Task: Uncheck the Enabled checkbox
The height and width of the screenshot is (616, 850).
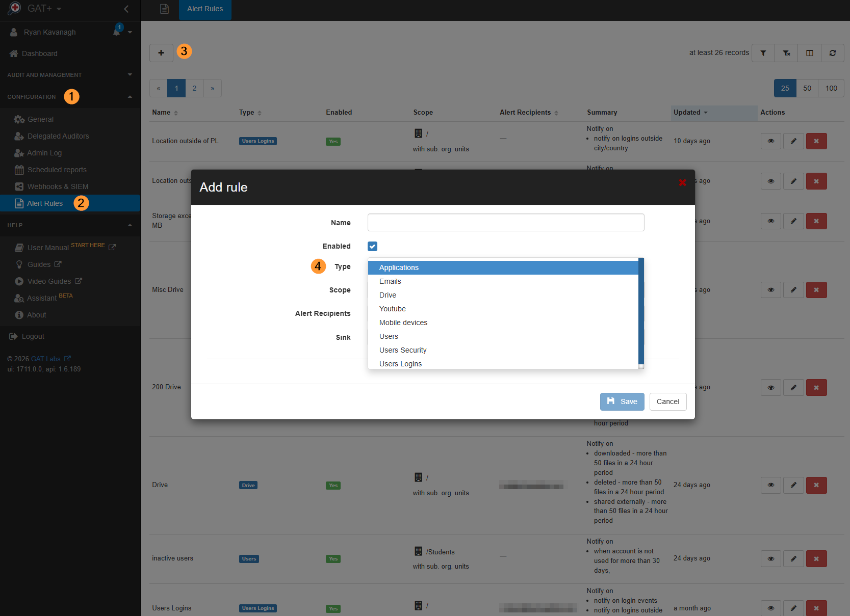Action: [x=372, y=247]
